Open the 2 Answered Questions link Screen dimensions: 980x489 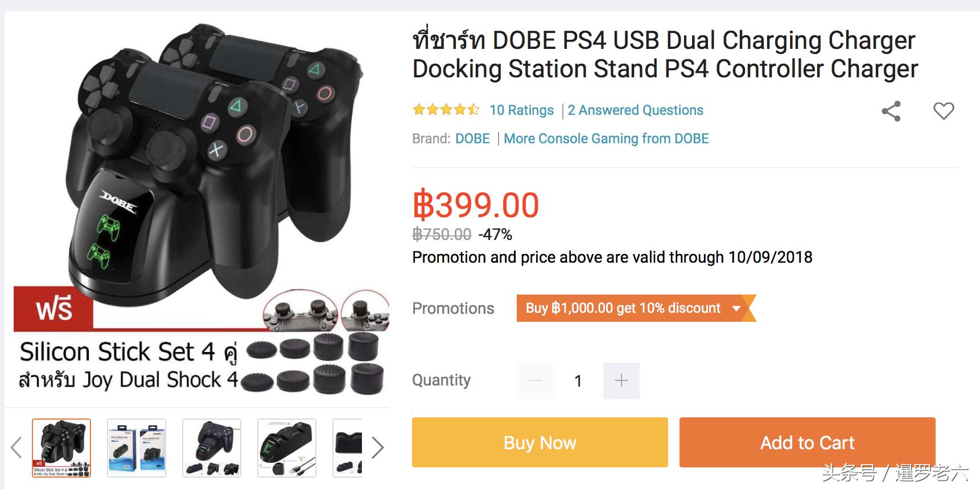point(635,110)
